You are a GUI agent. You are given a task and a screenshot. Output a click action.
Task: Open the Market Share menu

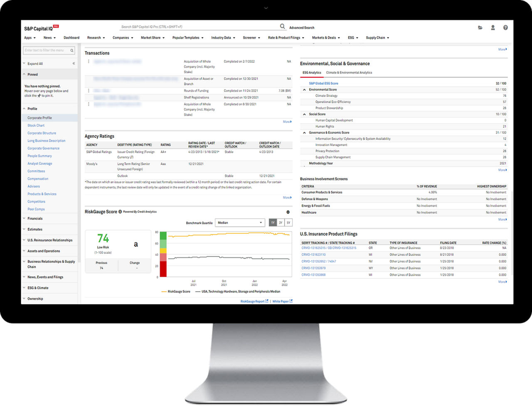tap(153, 38)
